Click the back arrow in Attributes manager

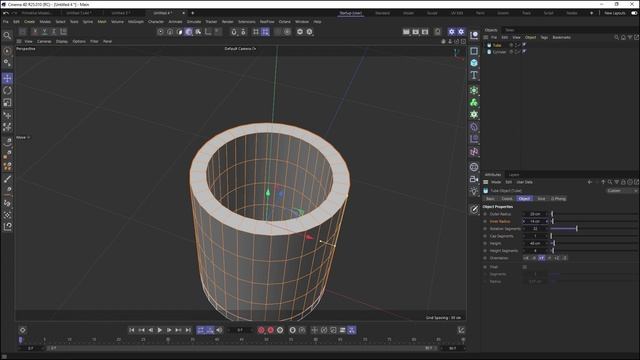click(x=590, y=182)
